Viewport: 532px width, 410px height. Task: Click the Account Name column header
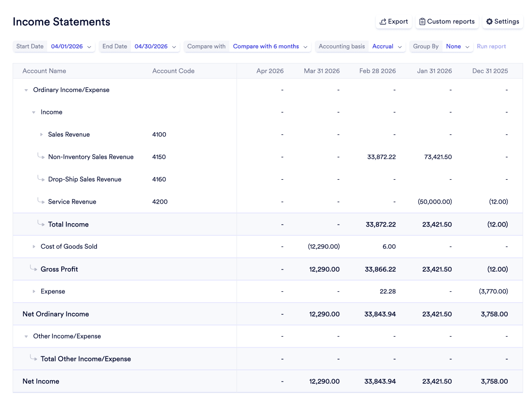point(44,71)
